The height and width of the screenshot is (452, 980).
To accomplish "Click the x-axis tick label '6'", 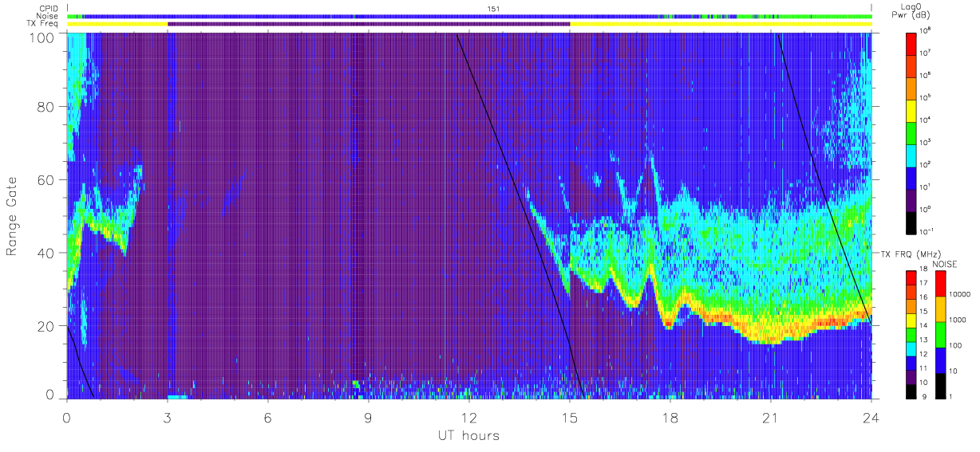I will pos(268,418).
